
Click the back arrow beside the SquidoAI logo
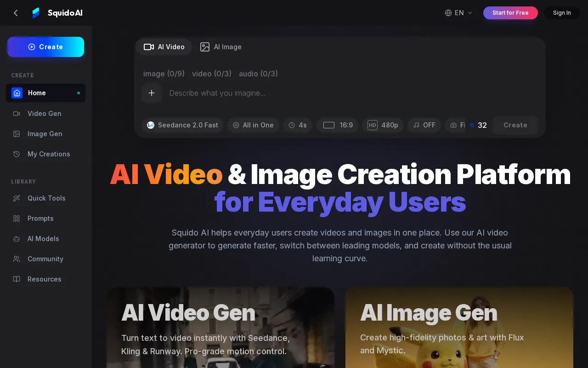point(16,13)
